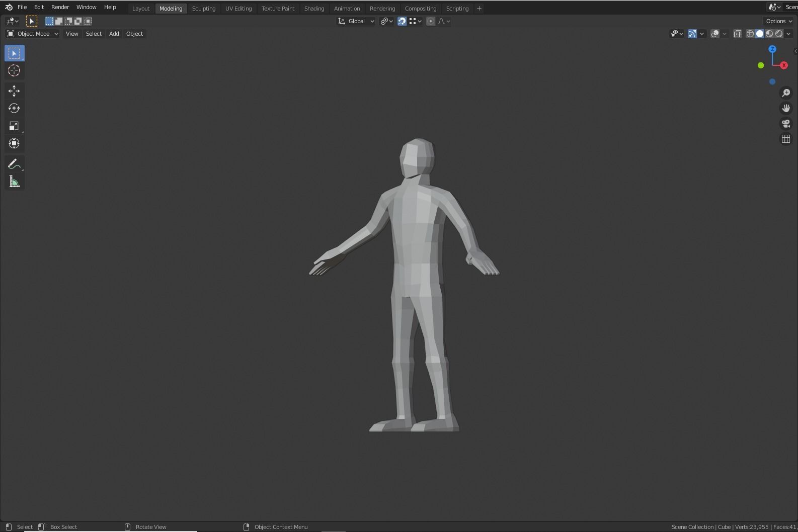Click the bottom negative Z axis gizmo dot
This screenshot has height=532, width=798.
tap(772, 81)
